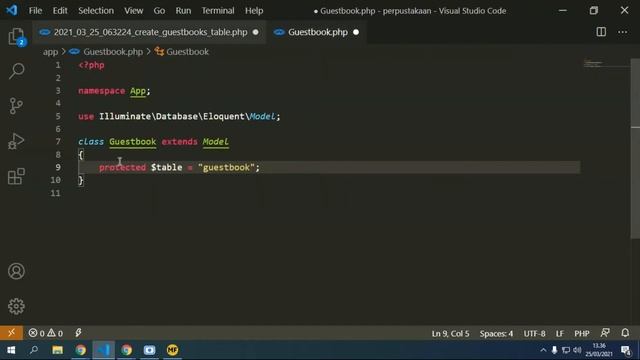Open the Search view in activity bar
The height and width of the screenshot is (360, 640).
point(16,71)
